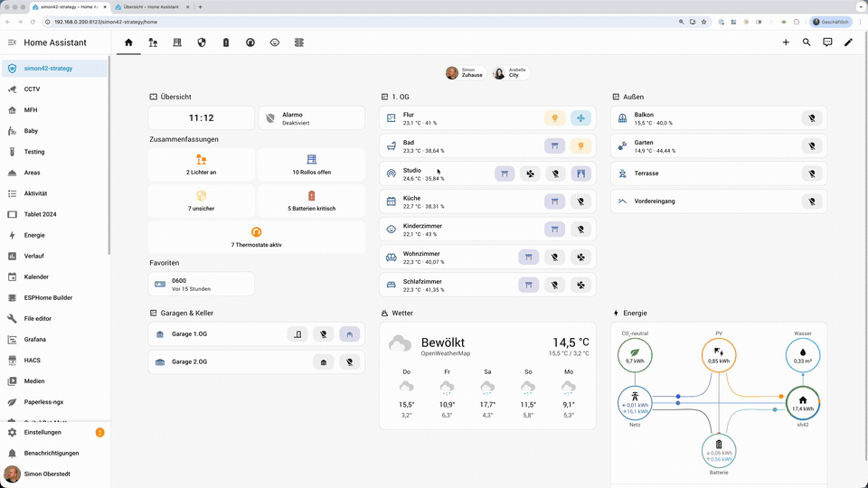Screen dimensions: 868x488
Task: Click the Batterie energy circle
Action: (x=719, y=450)
